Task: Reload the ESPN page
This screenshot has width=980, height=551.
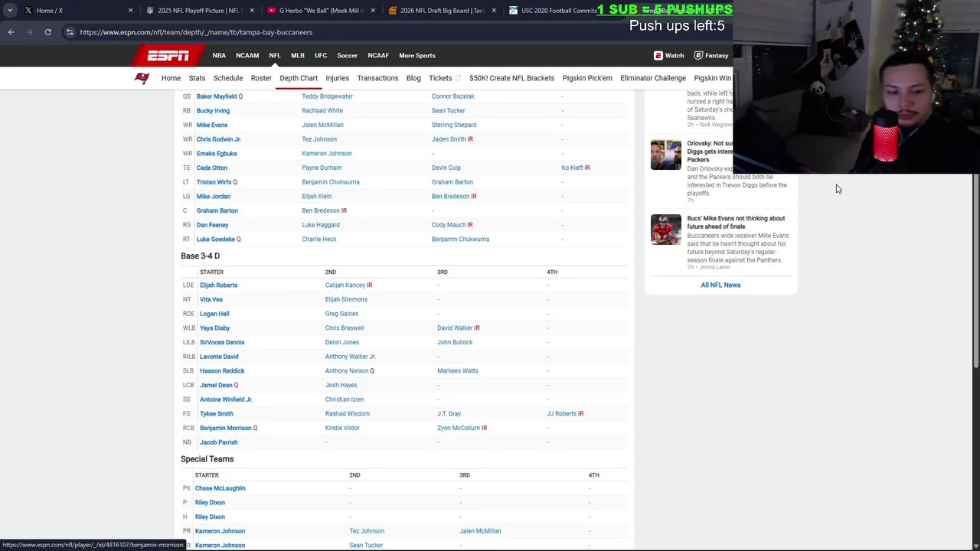Action: click(47, 32)
